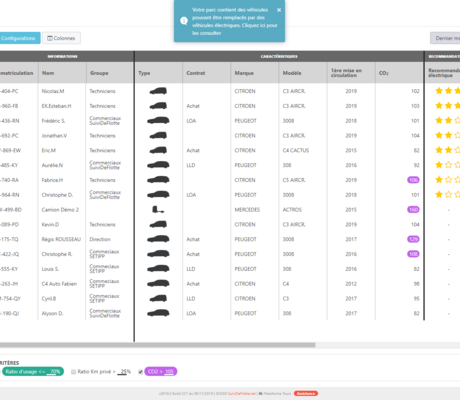The height and width of the screenshot is (400, 460).
Task: Click the purple 160 CO2 badge for Camion Démo 2
Action: pos(413,210)
